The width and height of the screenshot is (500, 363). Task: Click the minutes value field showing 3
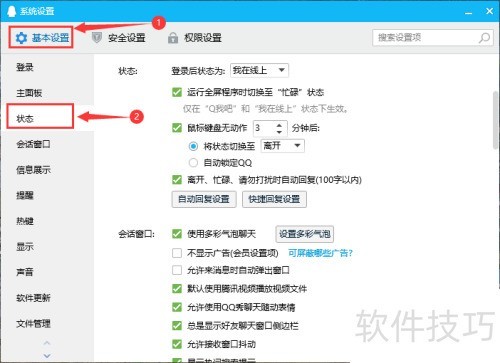pos(264,128)
